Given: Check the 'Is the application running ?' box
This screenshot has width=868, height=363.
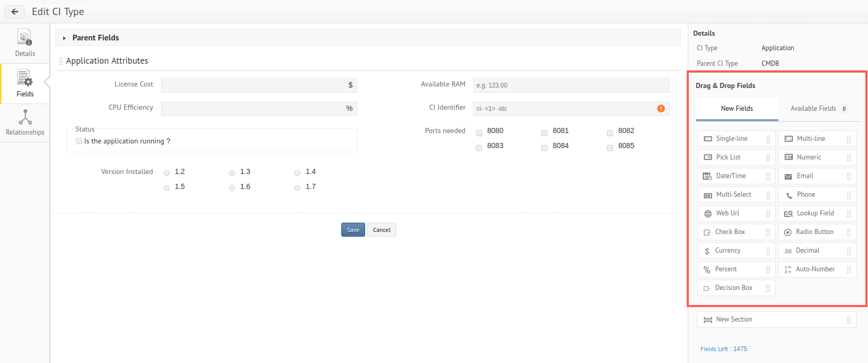Looking at the screenshot, I should pyautogui.click(x=79, y=141).
